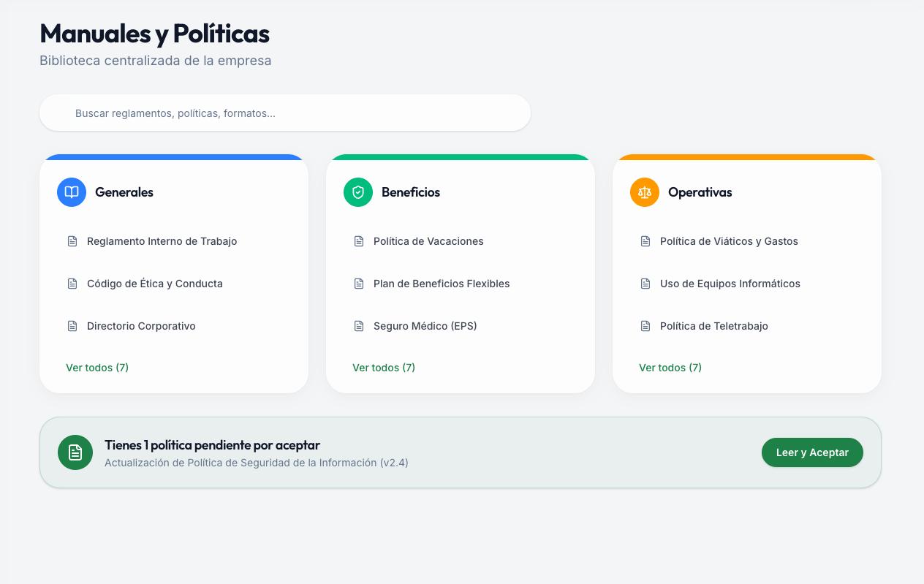This screenshot has width=924, height=584.
Task: Click the 'Biblioteca centralizada de la empresa' subtitle
Action: tap(156, 61)
